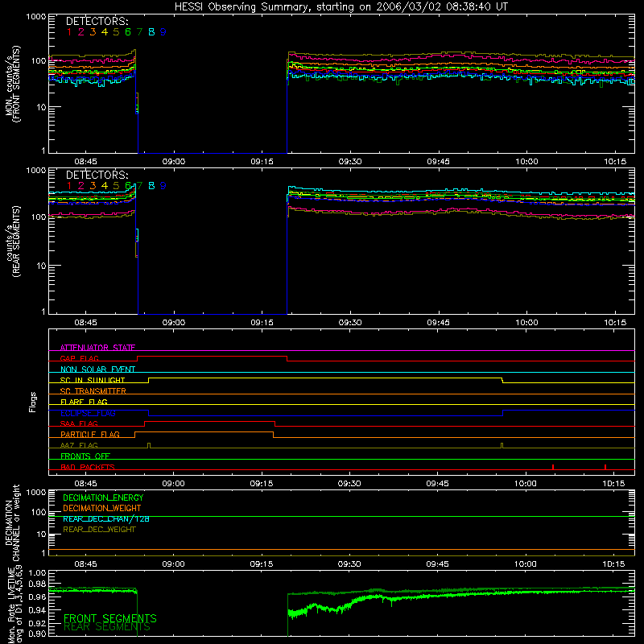Click the DECIMATION_WEIGHT legend label

pyautogui.click(x=102, y=508)
